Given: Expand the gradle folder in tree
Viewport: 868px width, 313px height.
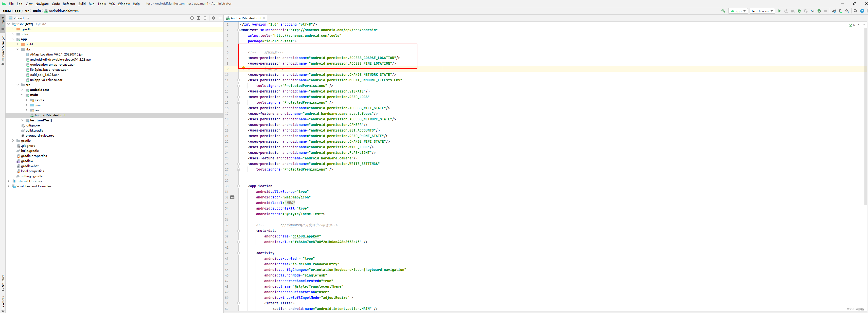Looking at the screenshot, I should 13,140.
